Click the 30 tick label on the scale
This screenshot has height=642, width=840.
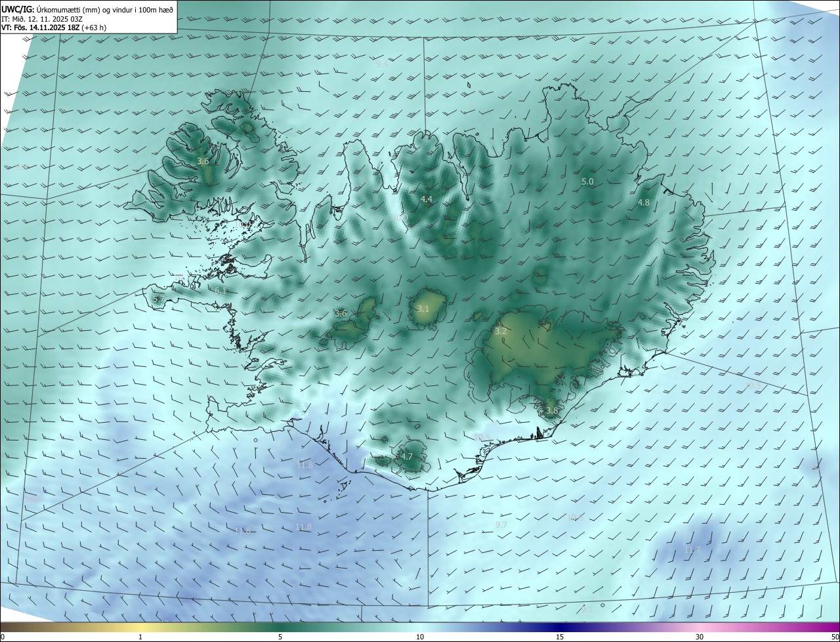[x=700, y=637]
